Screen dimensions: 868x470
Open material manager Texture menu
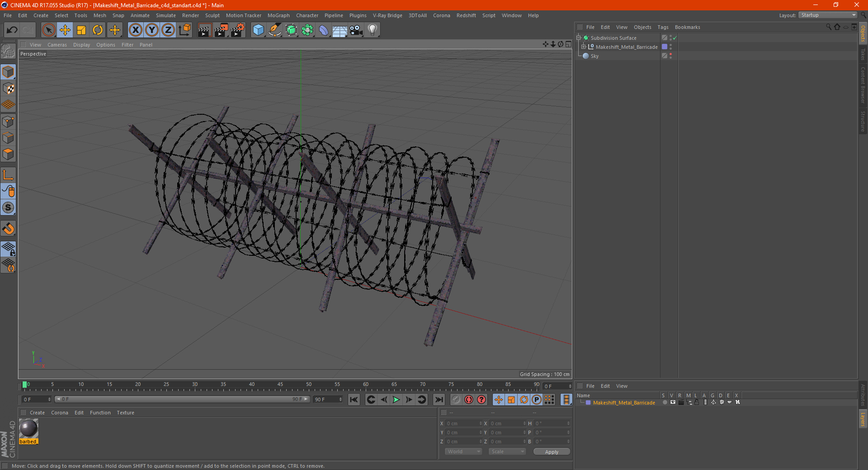click(x=125, y=413)
